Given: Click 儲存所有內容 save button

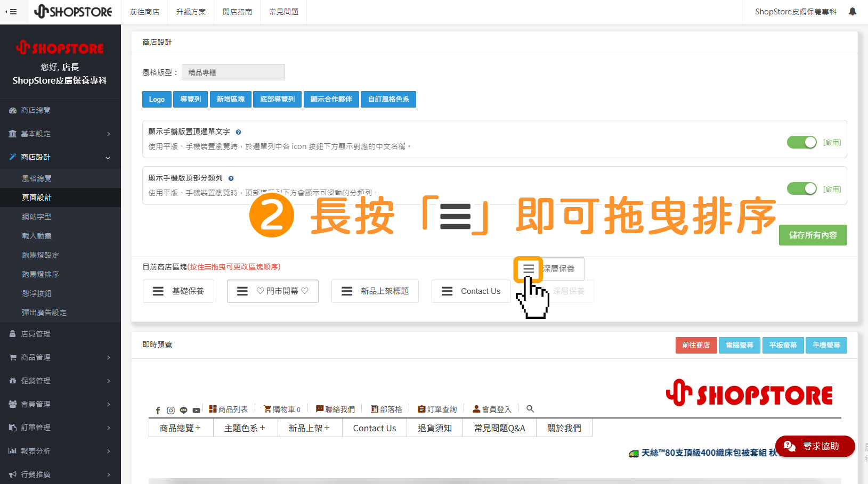Looking at the screenshot, I should [813, 235].
